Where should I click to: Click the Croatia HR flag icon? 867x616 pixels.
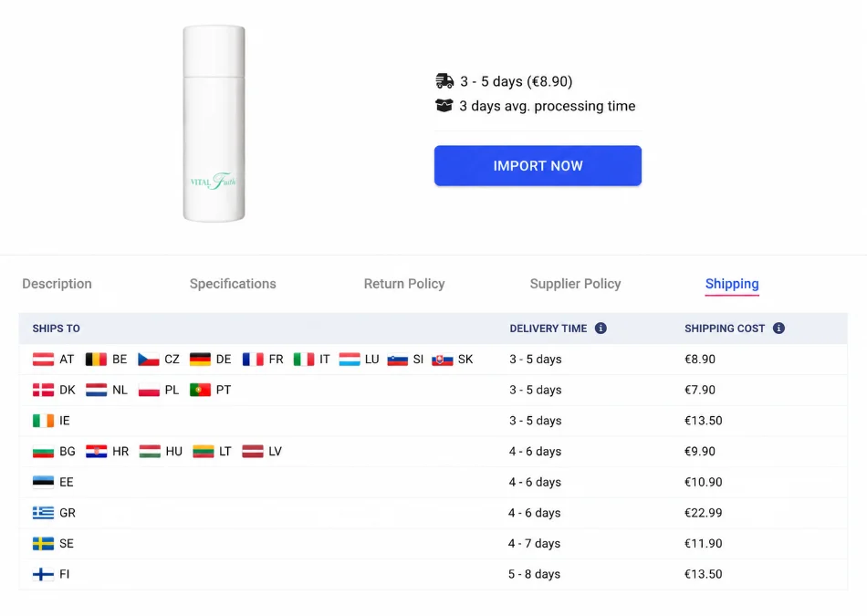click(96, 452)
